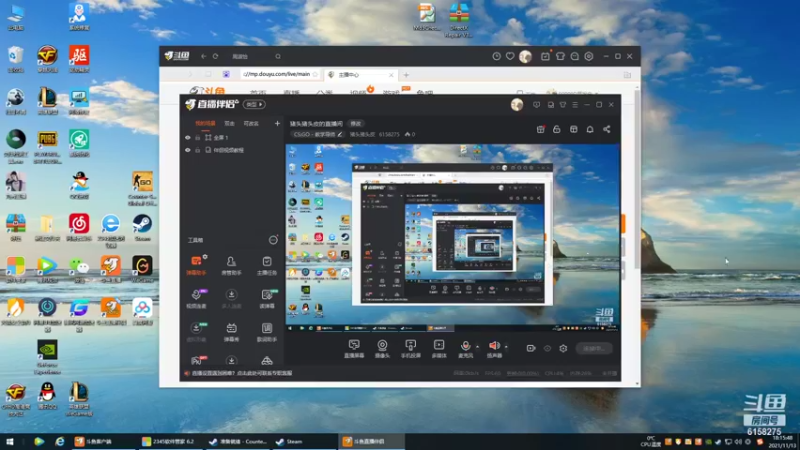Collapse the 工具箱 toolbox section
The width and height of the screenshot is (800, 450).
(273, 240)
